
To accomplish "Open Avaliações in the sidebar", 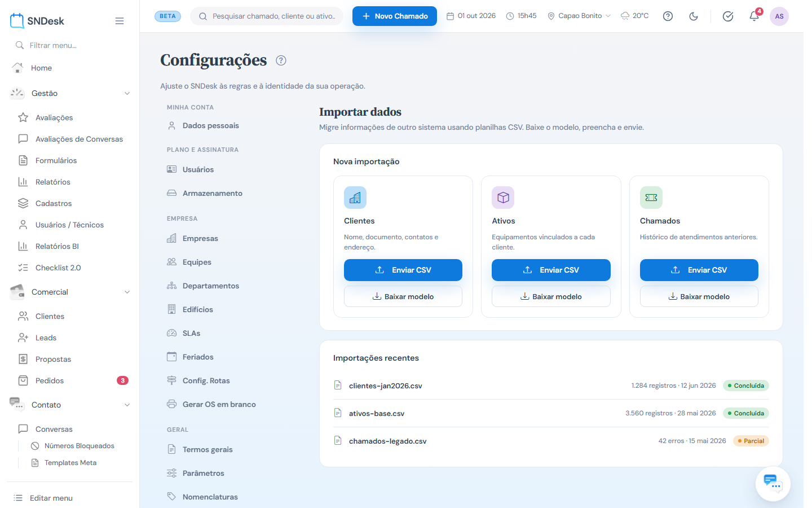I will click(54, 117).
